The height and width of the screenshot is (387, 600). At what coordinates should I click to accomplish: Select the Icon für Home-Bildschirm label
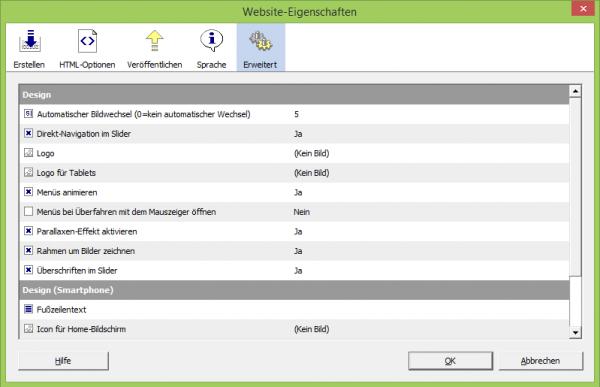tap(81, 329)
